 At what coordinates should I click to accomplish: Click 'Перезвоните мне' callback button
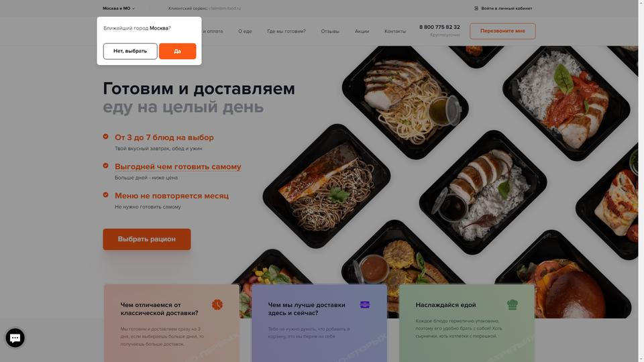502,32
